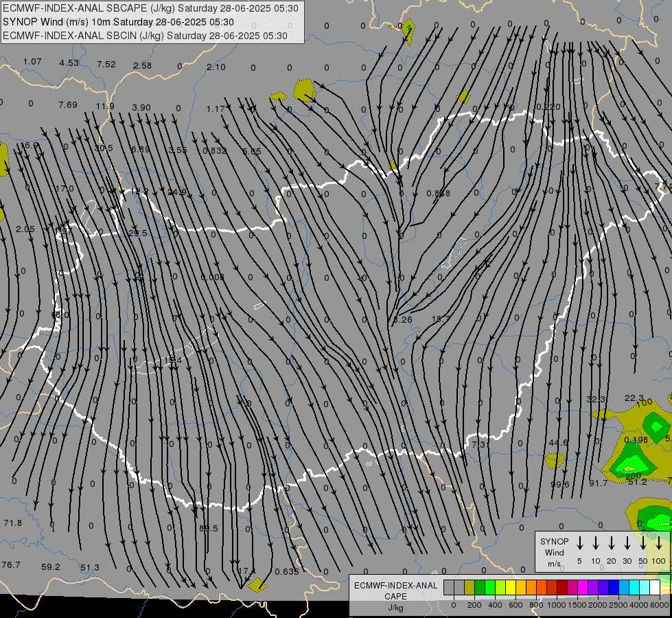Click the 15.4 value near the lake

(x=173, y=360)
